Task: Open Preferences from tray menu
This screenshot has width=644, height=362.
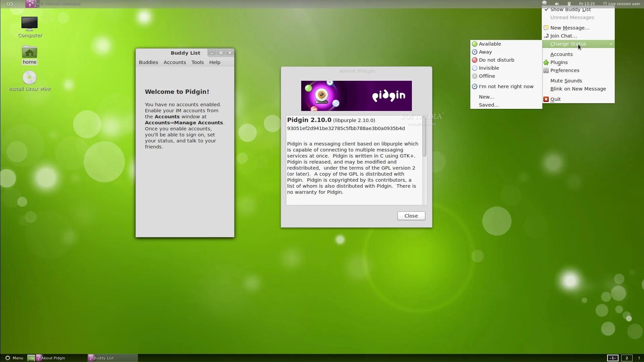Action: coord(565,70)
